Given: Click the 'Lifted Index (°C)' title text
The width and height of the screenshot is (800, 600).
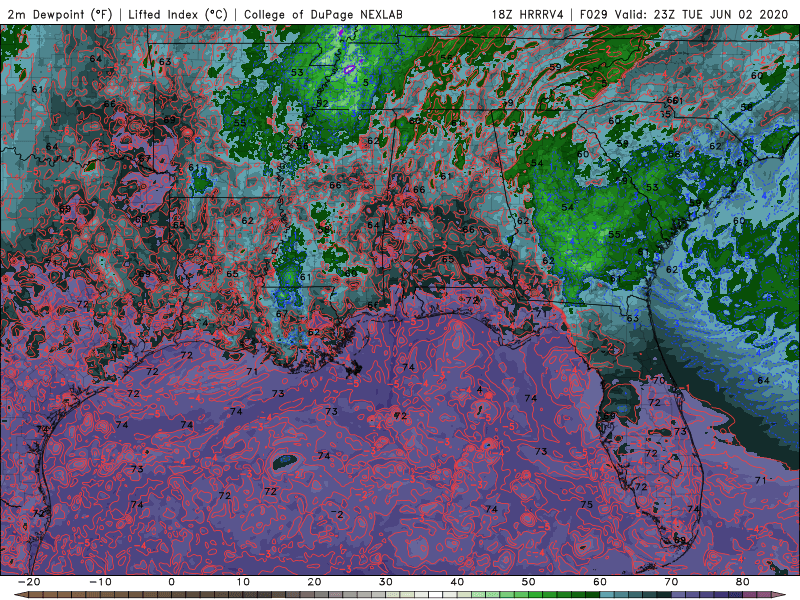Looking at the screenshot, I should tap(178, 15).
